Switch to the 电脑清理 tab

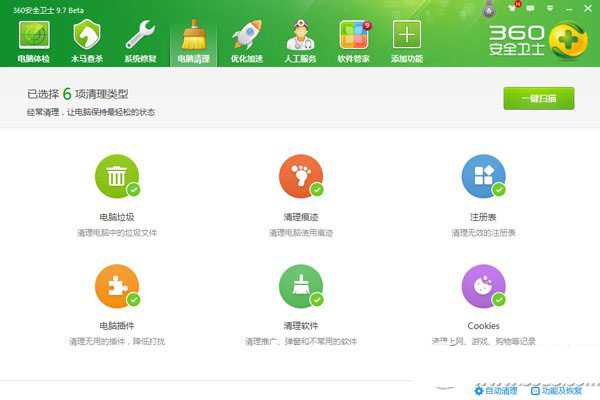[193, 40]
